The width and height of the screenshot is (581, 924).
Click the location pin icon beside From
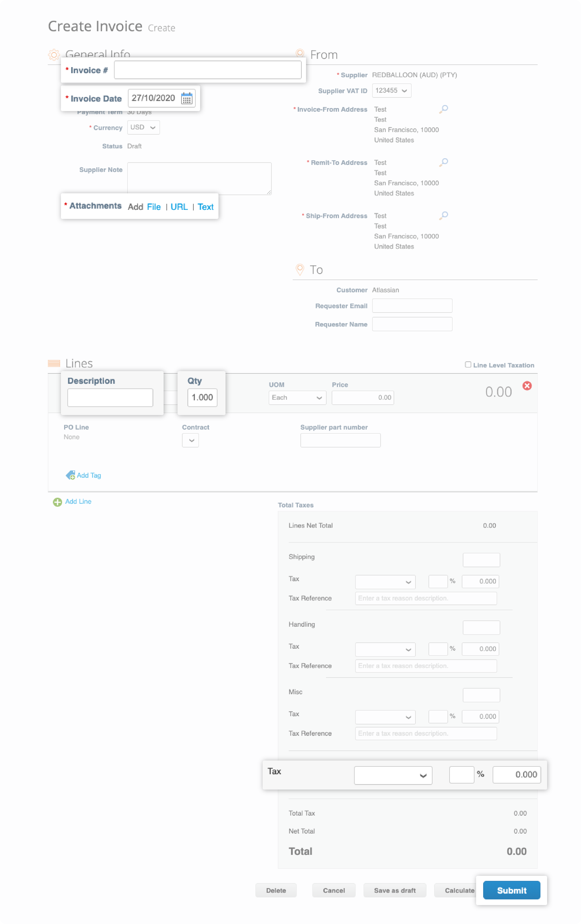(300, 53)
